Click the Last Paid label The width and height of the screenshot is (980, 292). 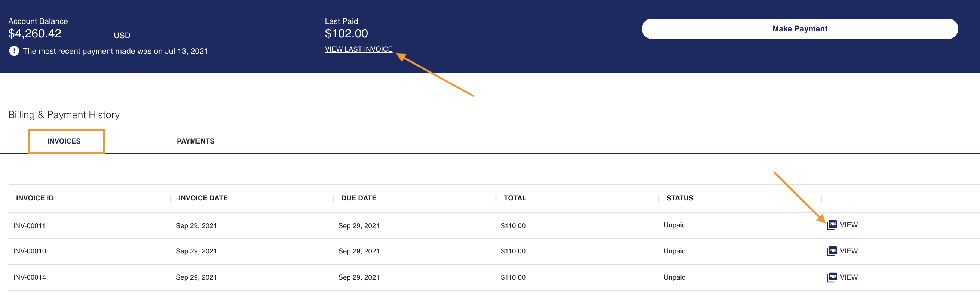pyautogui.click(x=341, y=21)
